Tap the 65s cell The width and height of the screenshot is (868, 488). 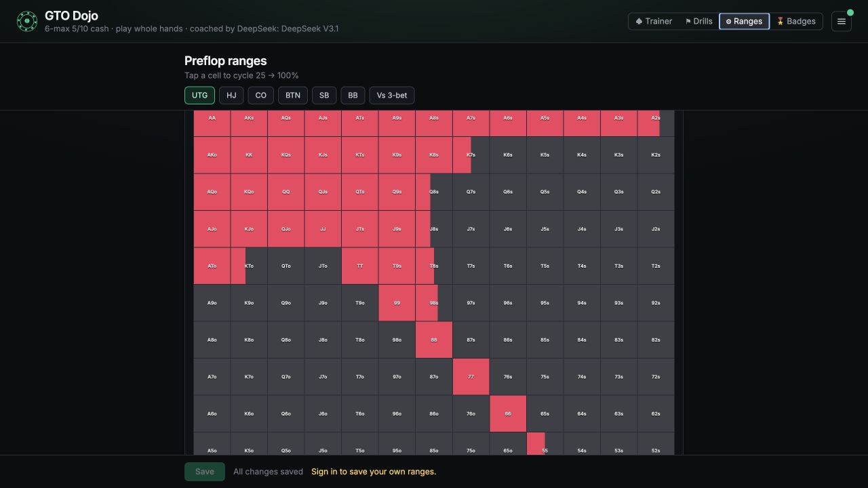[545, 413]
